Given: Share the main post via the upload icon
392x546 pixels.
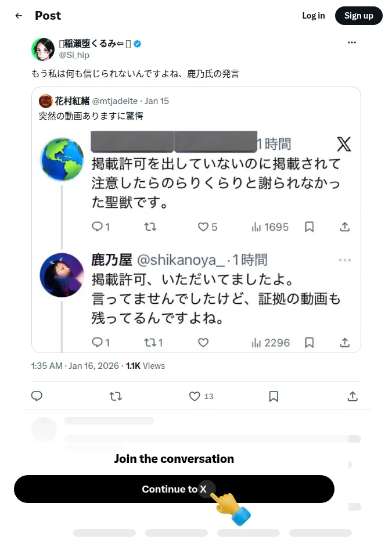Looking at the screenshot, I should point(353,396).
